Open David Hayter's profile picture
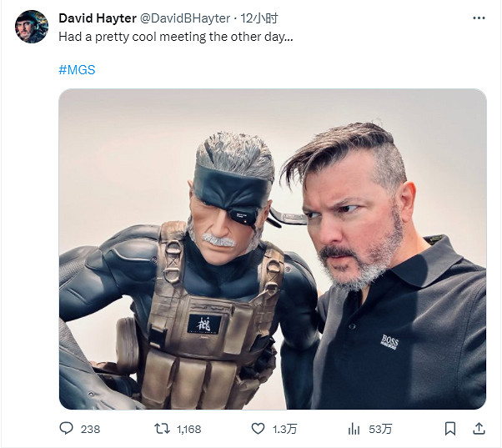The height and width of the screenshot is (448, 502). pos(32,27)
